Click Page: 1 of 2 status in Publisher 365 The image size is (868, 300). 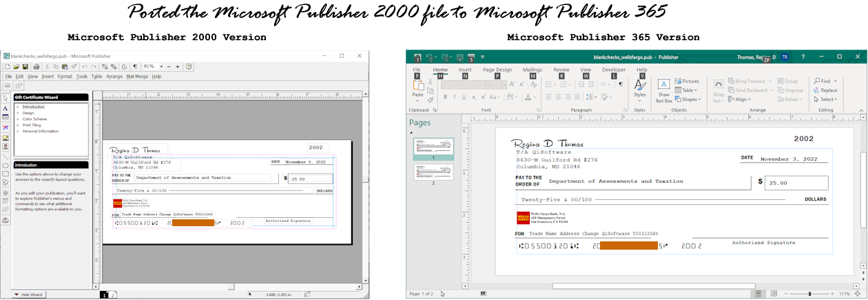coord(422,294)
